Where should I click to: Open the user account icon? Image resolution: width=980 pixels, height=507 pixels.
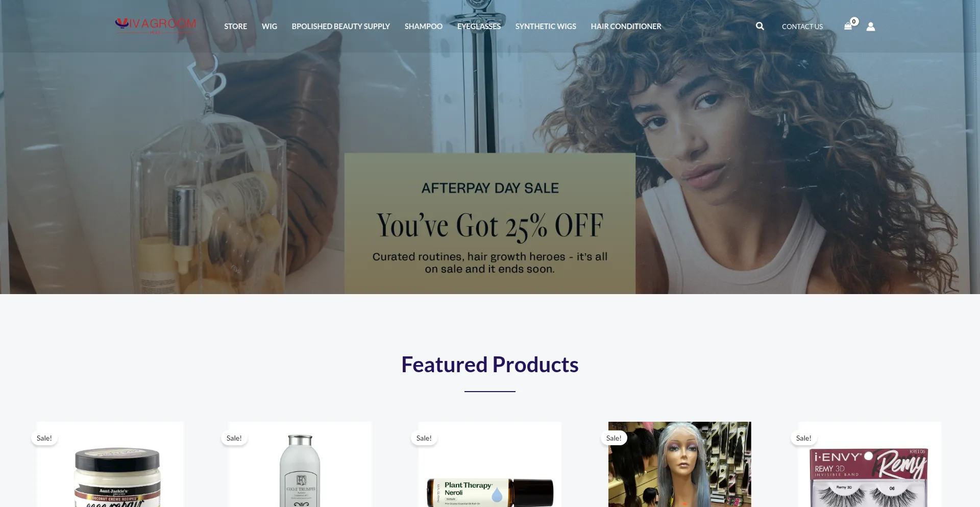[871, 27]
